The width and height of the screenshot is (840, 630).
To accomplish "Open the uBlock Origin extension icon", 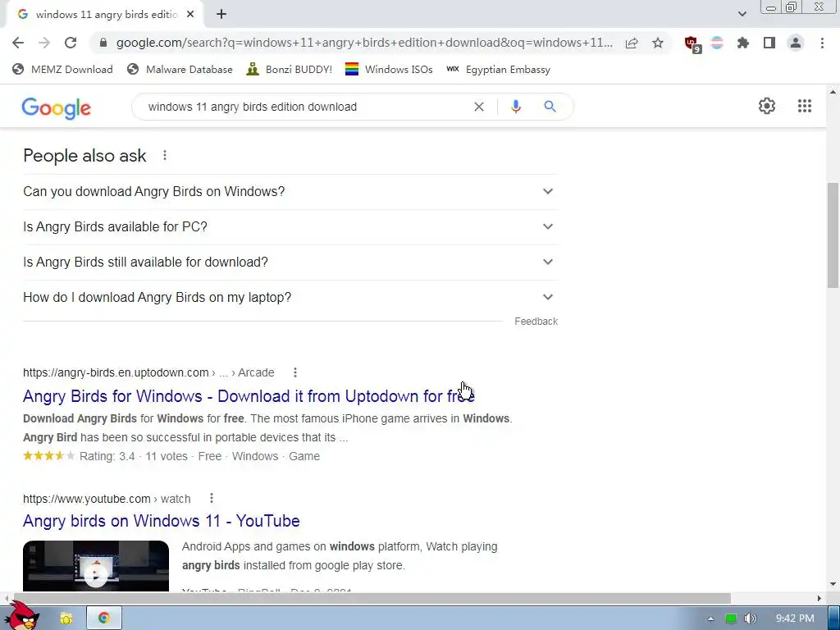I will (x=692, y=44).
